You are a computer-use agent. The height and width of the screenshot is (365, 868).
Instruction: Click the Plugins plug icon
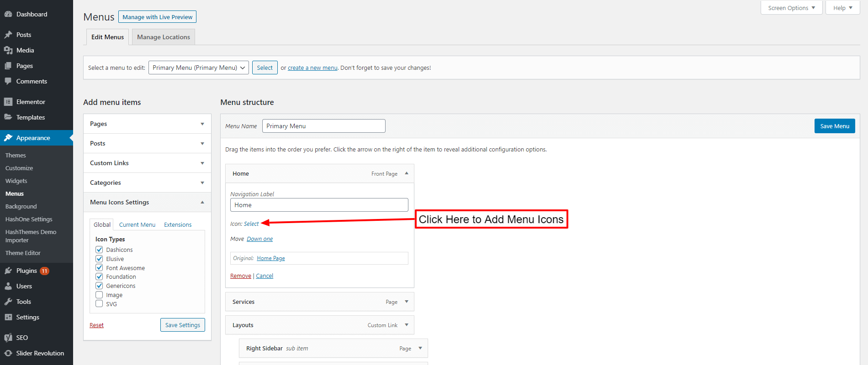(x=8, y=271)
